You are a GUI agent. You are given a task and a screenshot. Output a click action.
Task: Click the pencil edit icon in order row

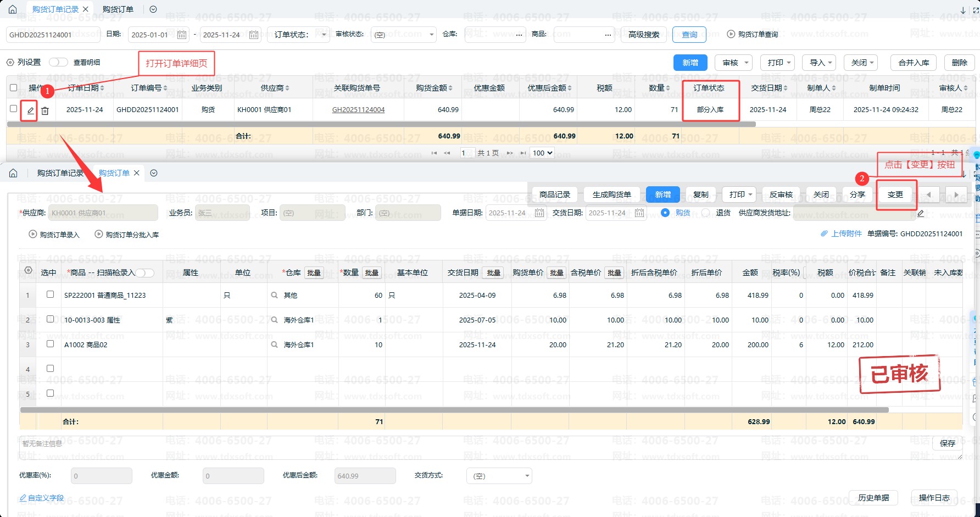point(30,110)
